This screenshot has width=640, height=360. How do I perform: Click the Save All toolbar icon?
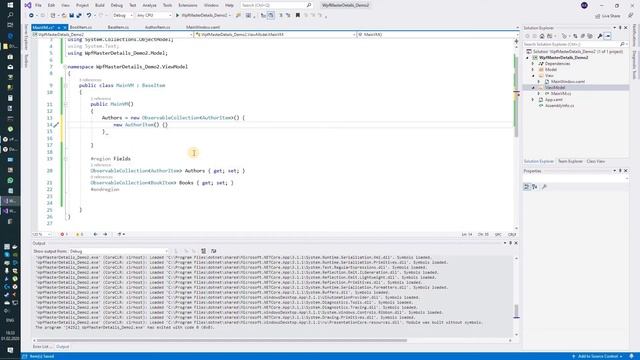(79, 16)
